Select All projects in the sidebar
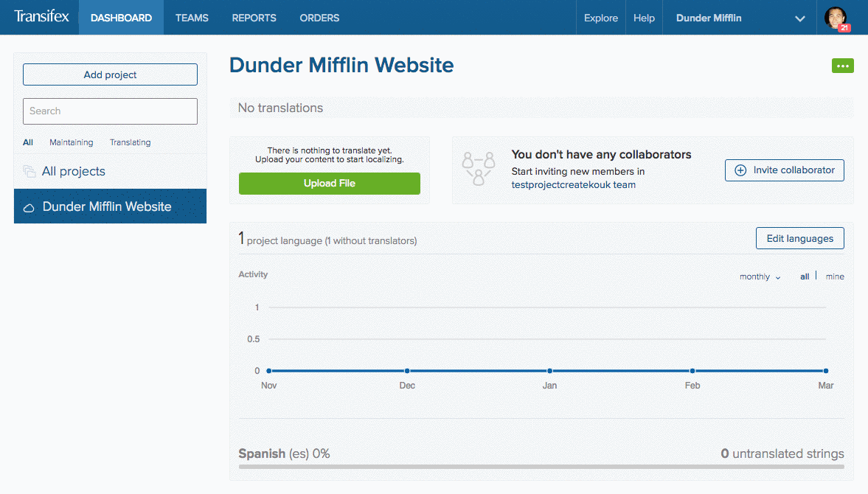Screen dimensions: 868x494 (x=110, y=172)
